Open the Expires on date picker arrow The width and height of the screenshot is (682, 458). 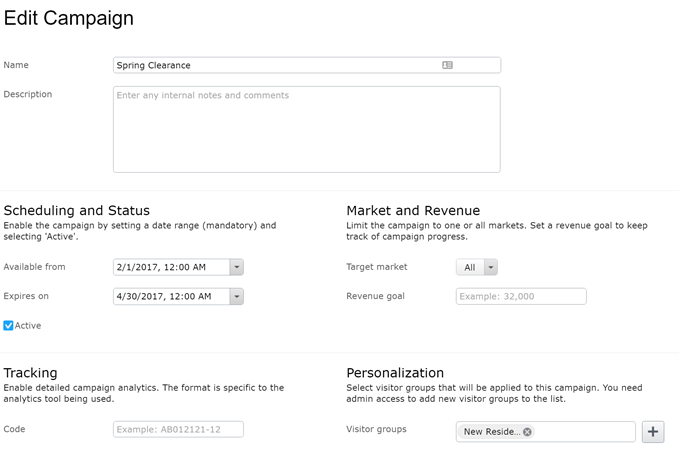coord(236,296)
